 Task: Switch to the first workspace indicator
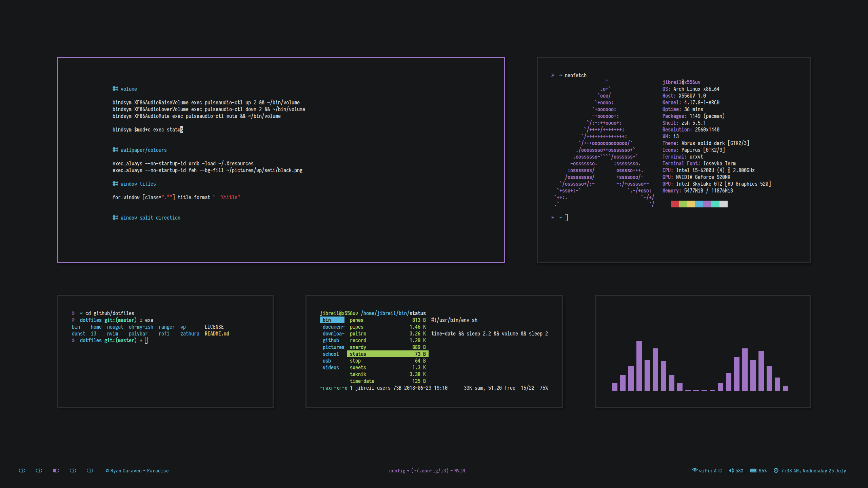(x=22, y=470)
